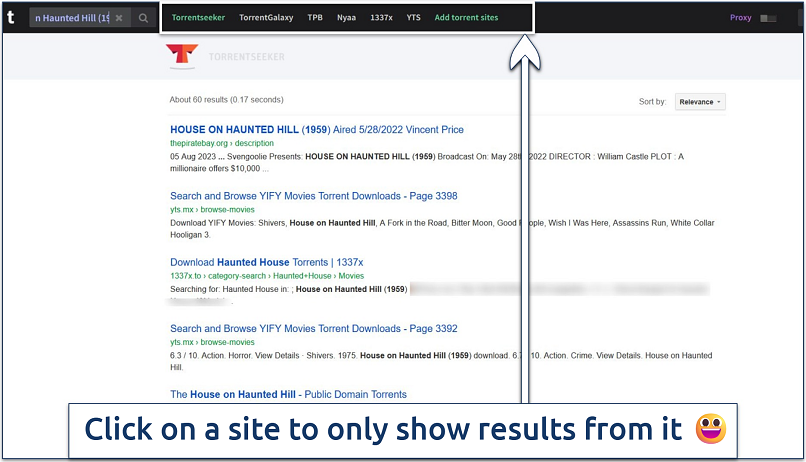This screenshot has width=806, height=462.
Task: Click the magnifying glass search icon
Action: click(x=144, y=18)
